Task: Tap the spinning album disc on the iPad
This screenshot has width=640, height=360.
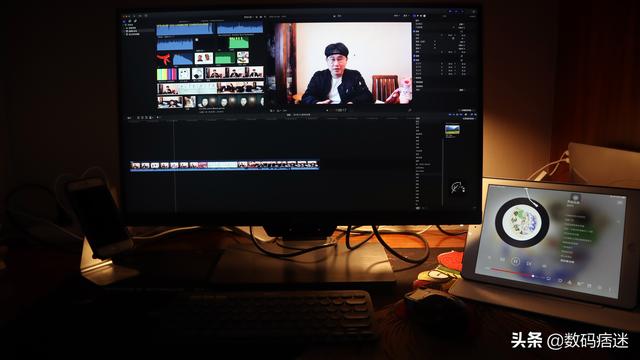Action: click(522, 222)
